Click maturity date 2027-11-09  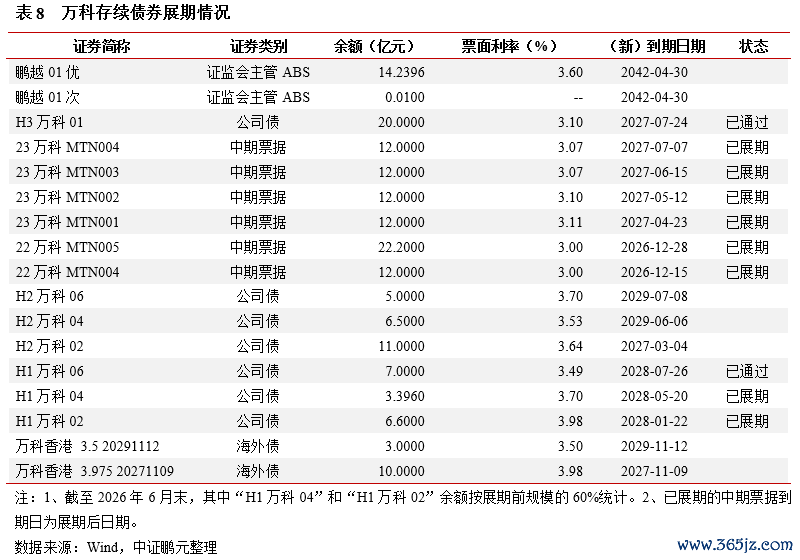[x=654, y=471]
